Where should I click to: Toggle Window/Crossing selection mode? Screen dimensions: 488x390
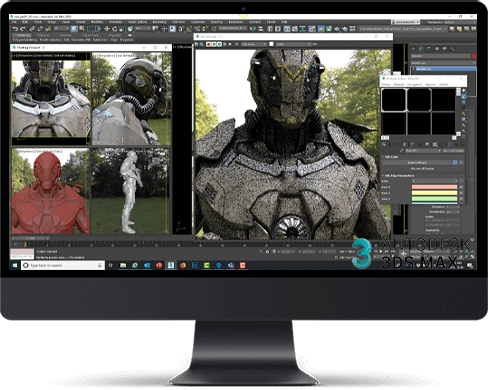pyautogui.click(x=98, y=29)
